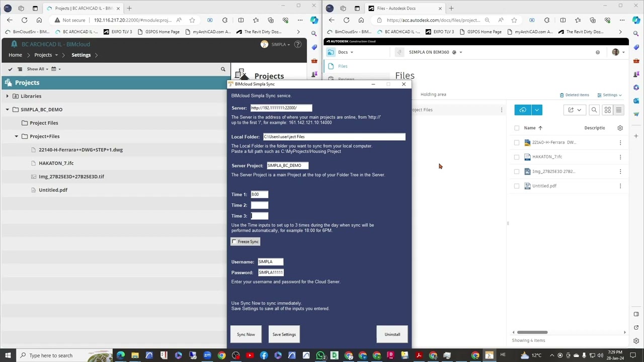Image resolution: width=644 pixels, height=362 pixels.
Task: Go back in the Autodesk Docs browser
Action: tap(332, 20)
